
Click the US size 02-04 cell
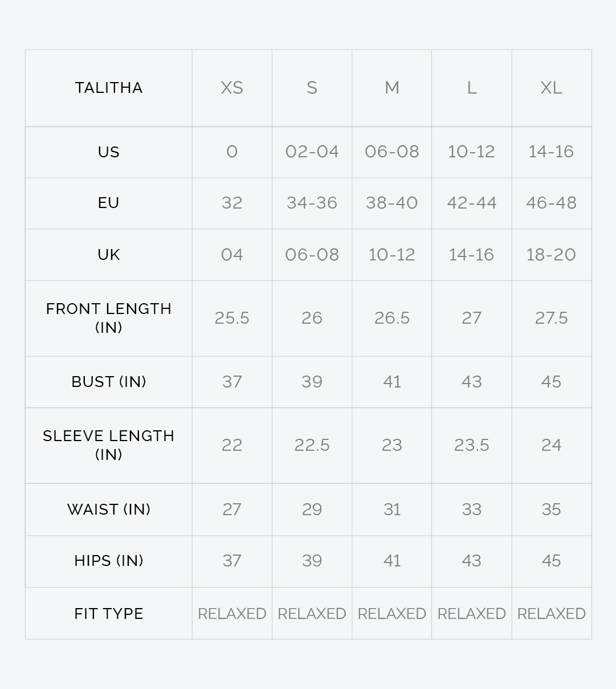(x=312, y=152)
